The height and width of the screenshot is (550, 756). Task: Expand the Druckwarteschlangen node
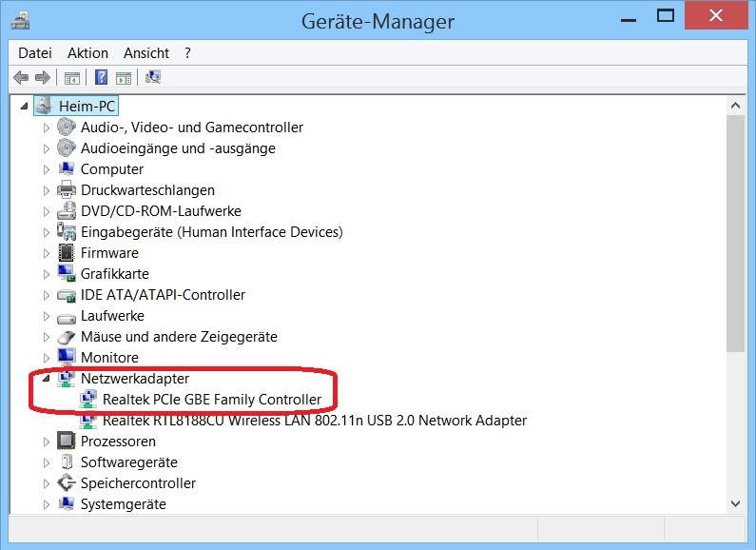(47, 190)
